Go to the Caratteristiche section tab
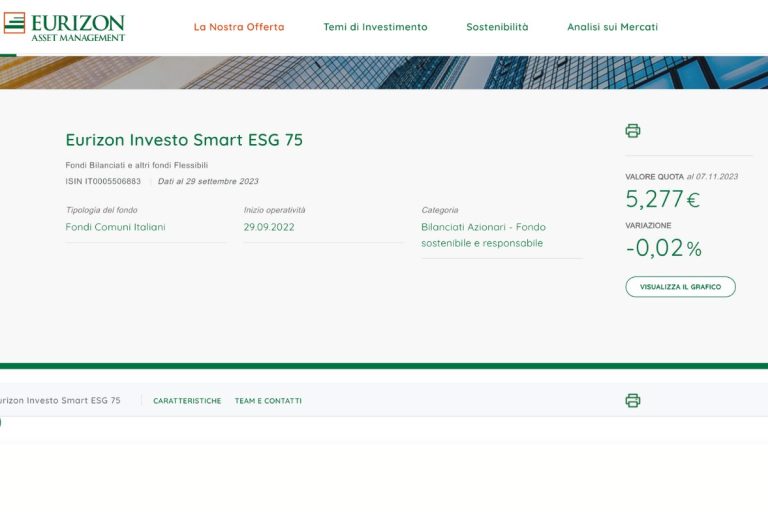 pos(187,401)
